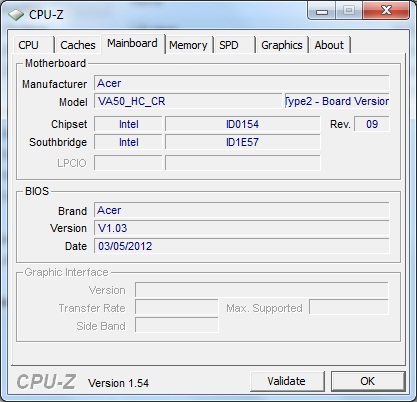
Task: Open the About tab
Action: [329, 45]
